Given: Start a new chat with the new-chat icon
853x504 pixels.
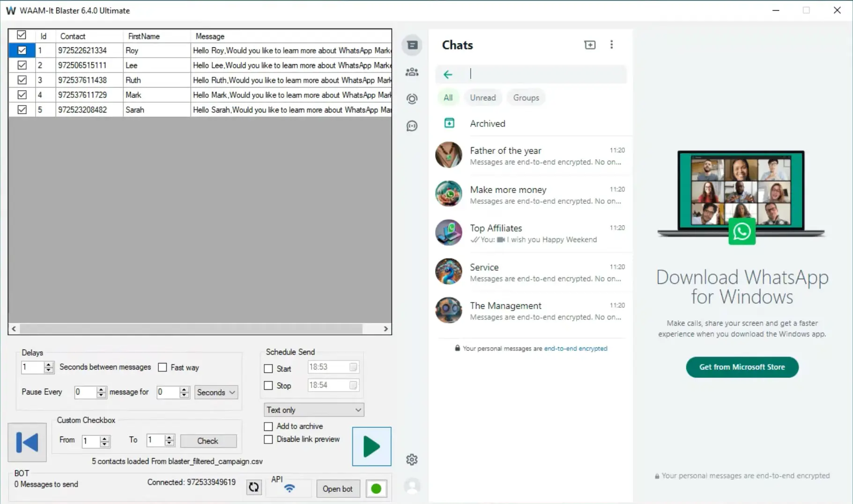Looking at the screenshot, I should point(590,44).
